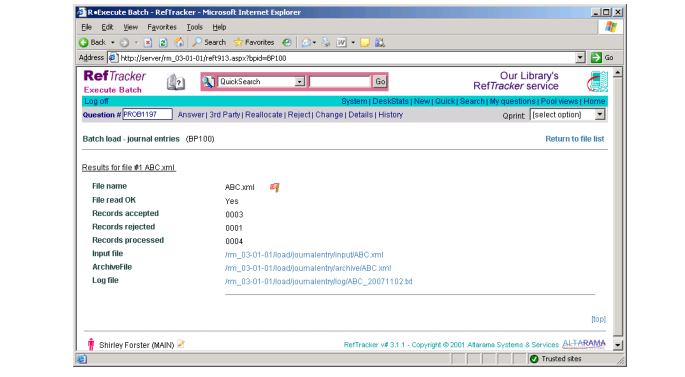Click the RefTracker logo
This screenshot has width=685, height=377.
[114, 76]
